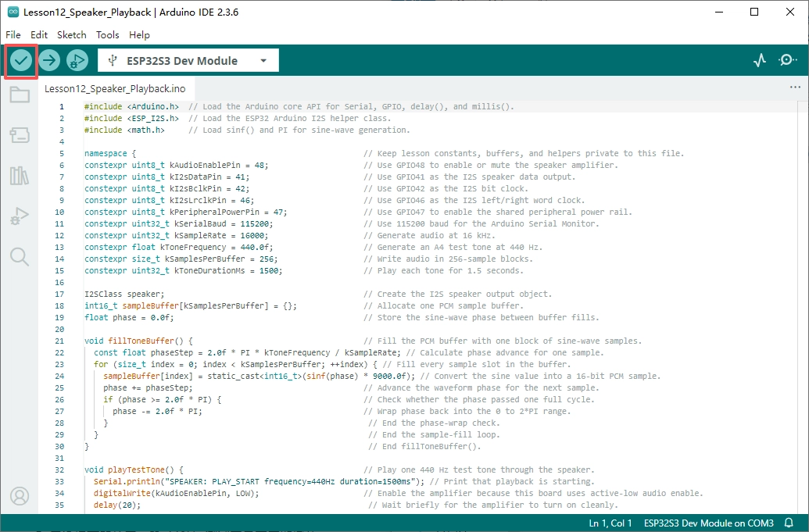The image size is (809, 532).
Task: Click on '#include <math.h>' text
Action: pos(124,130)
